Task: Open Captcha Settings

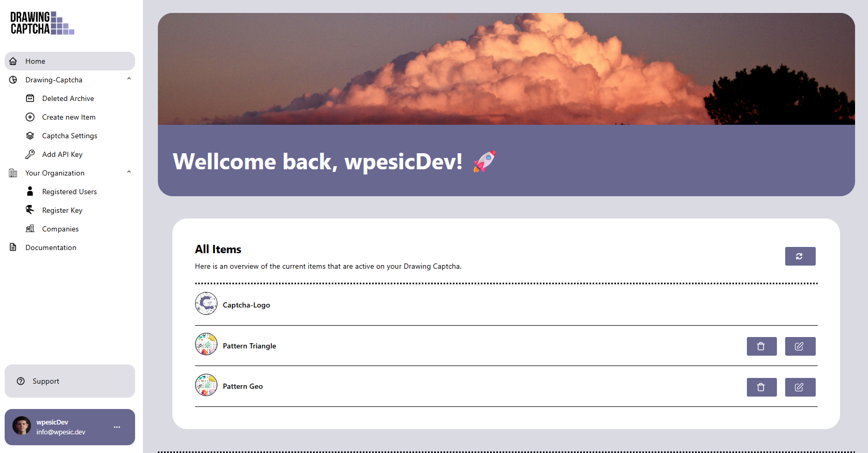Action: 69,136
